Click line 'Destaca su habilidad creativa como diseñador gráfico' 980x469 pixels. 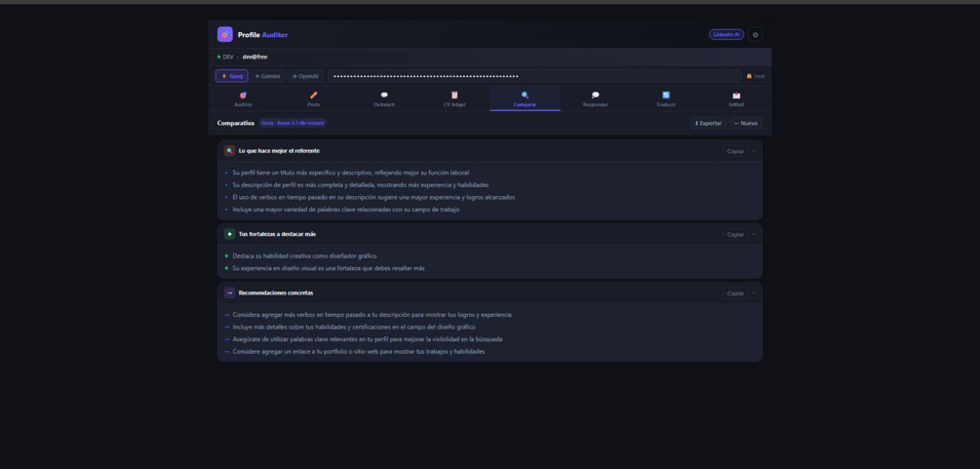pos(304,255)
